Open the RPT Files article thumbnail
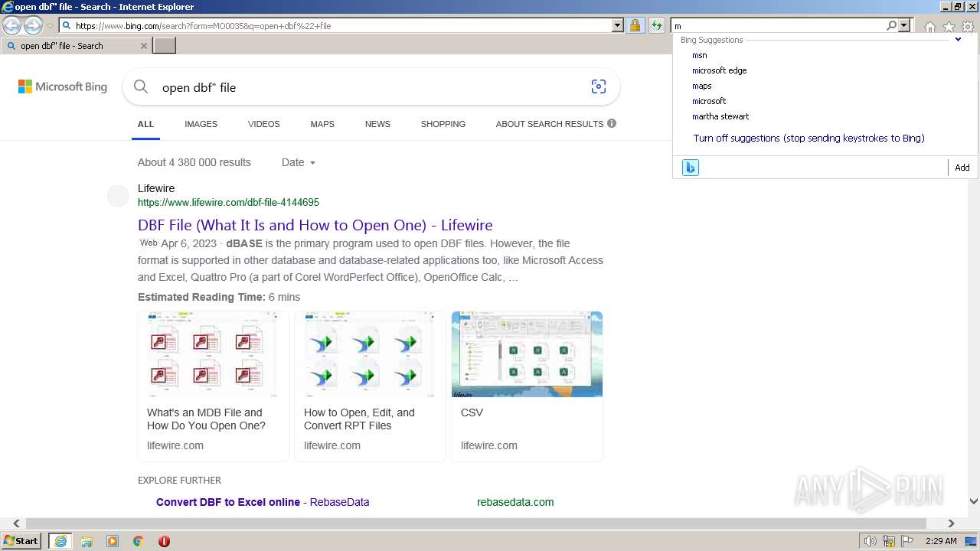Screen dimensions: 980x551 370,354
